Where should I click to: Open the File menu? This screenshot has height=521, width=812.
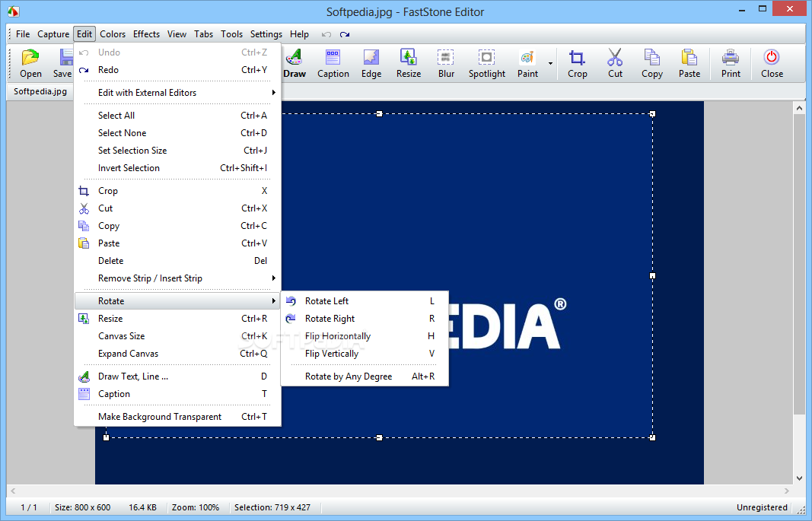point(23,34)
